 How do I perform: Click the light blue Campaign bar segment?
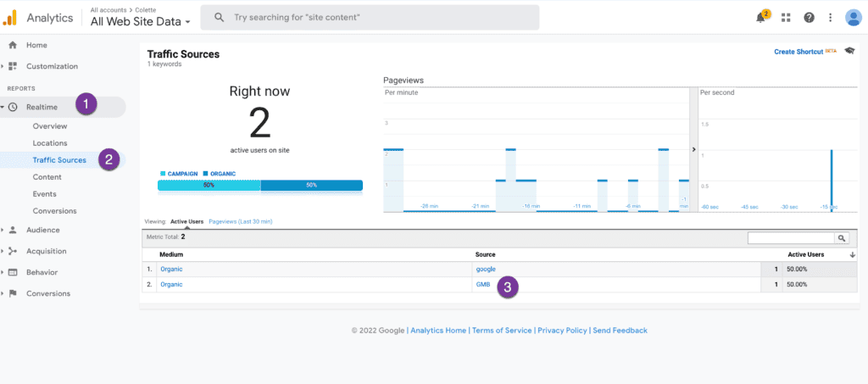[x=209, y=185]
